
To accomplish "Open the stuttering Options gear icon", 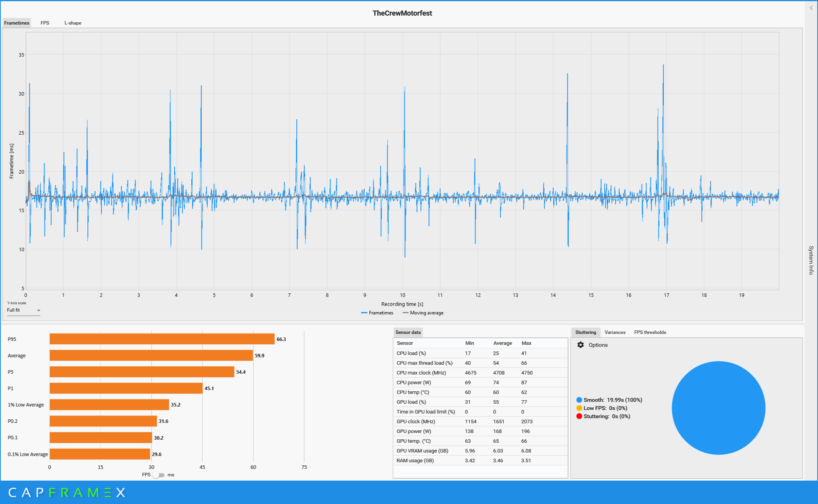I will (581, 345).
